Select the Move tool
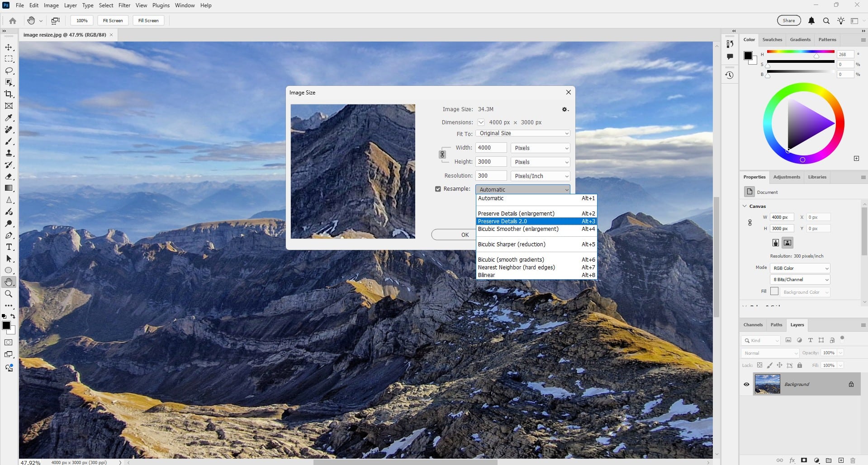 click(9, 47)
